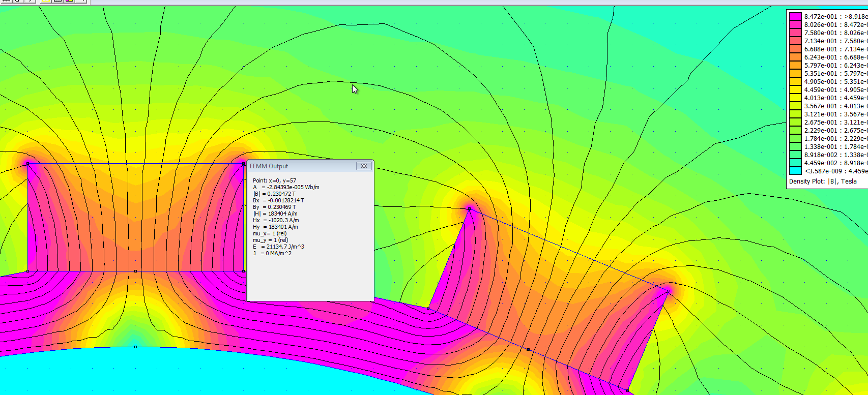Select the 'Hy = 183401 A/m' line
This screenshot has height=395, width=868.
click(275, 227)
